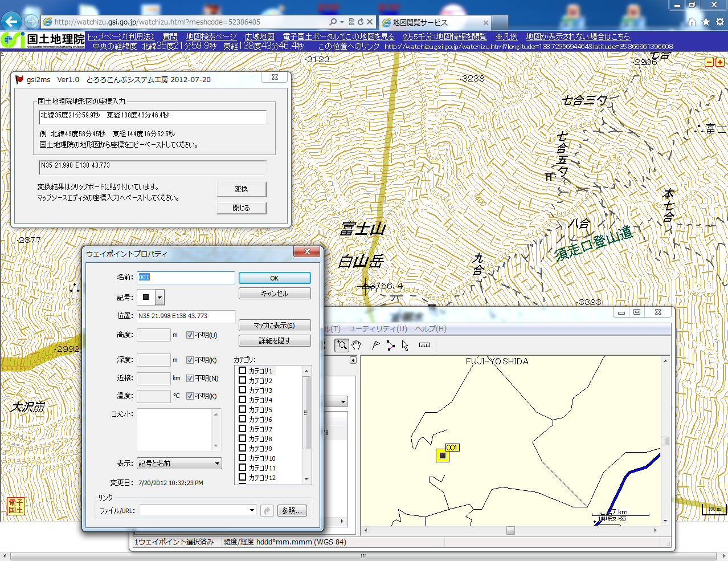Click the go-to-link arrow beside File/URL

pyautogui.click(x=267, y=510)
